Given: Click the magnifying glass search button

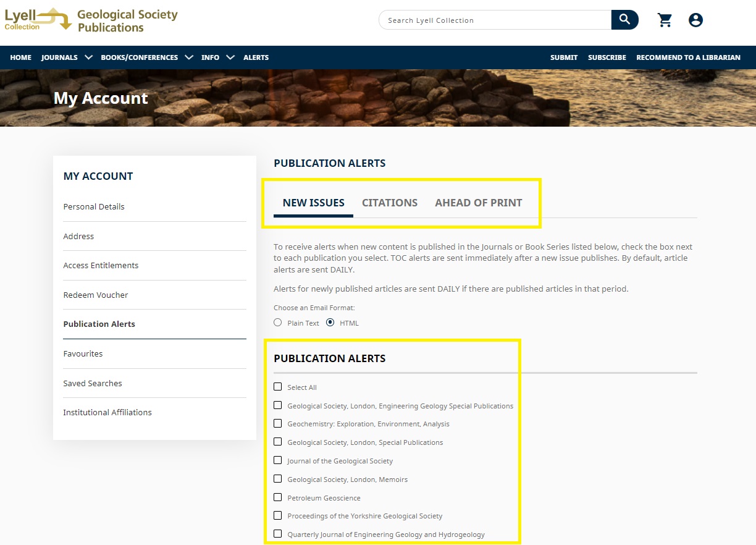Looking at the screenshot, I should pyautogui.click(x=624, y=20).
